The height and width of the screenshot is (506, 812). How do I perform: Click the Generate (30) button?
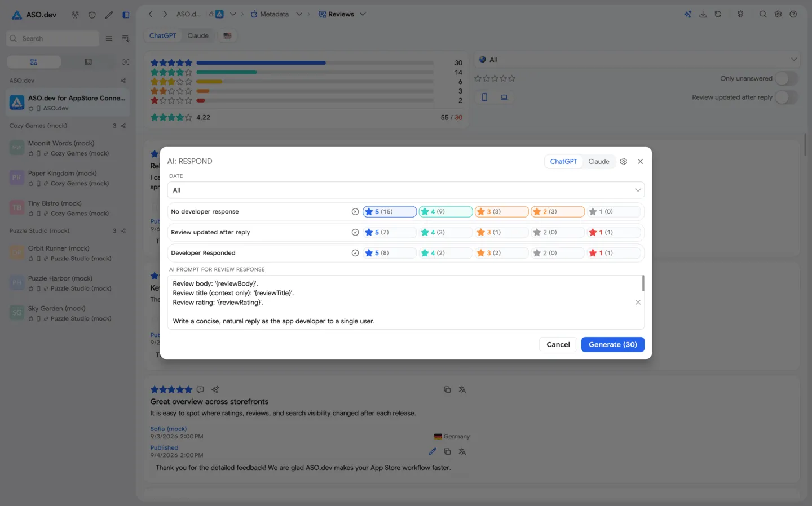coord(613,344)
